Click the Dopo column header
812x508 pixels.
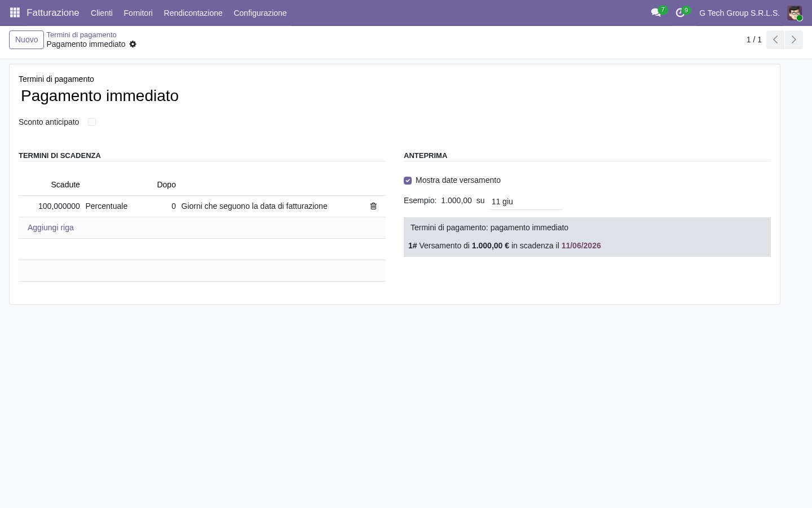(166, 185)
